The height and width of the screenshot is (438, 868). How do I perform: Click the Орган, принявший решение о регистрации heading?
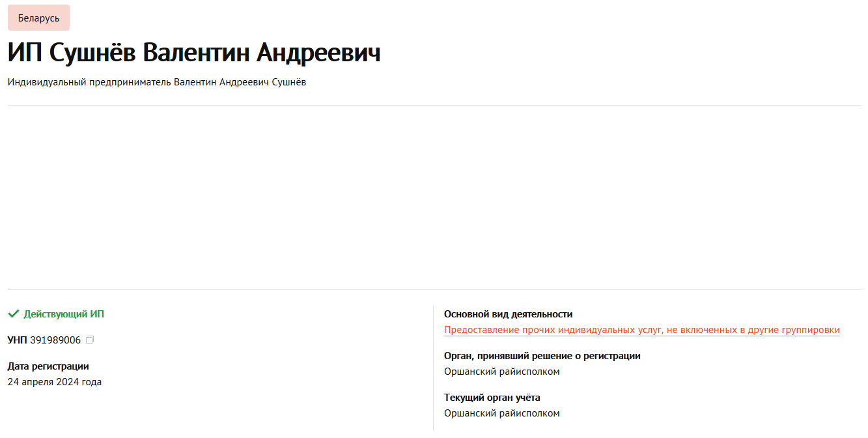click(543, 355)
